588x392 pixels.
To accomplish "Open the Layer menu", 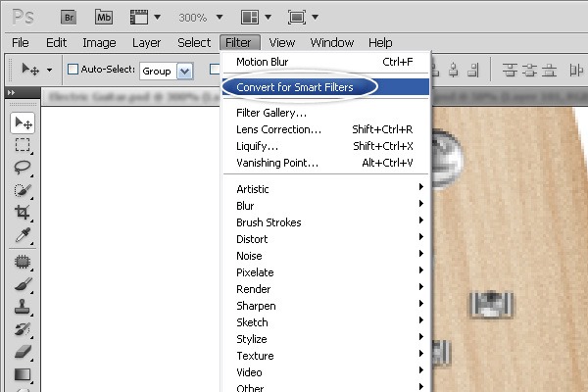I will pos(146,43).
